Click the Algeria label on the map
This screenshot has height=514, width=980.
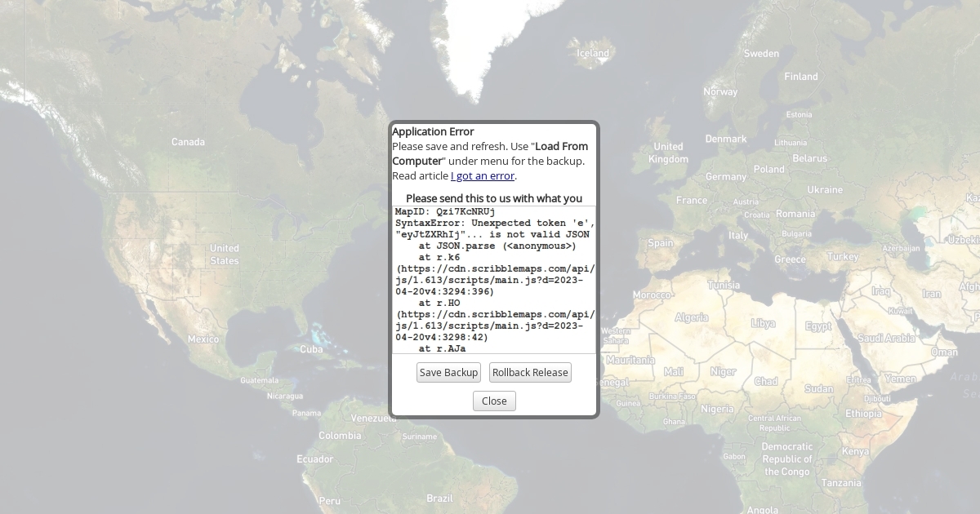692,317
